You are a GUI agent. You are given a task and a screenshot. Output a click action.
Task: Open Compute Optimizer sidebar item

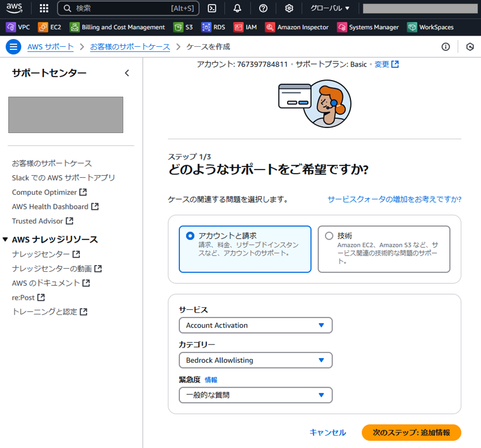[45, 192]
